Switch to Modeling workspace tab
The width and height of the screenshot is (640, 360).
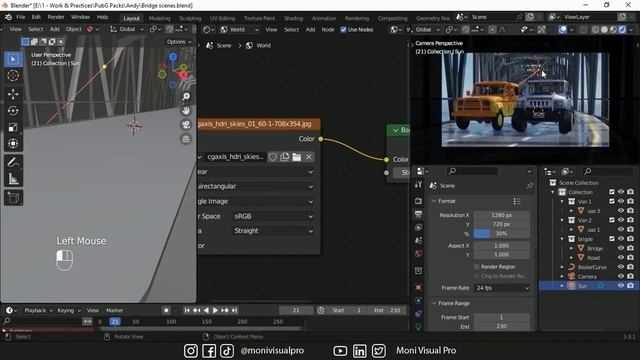coord(160,18)
